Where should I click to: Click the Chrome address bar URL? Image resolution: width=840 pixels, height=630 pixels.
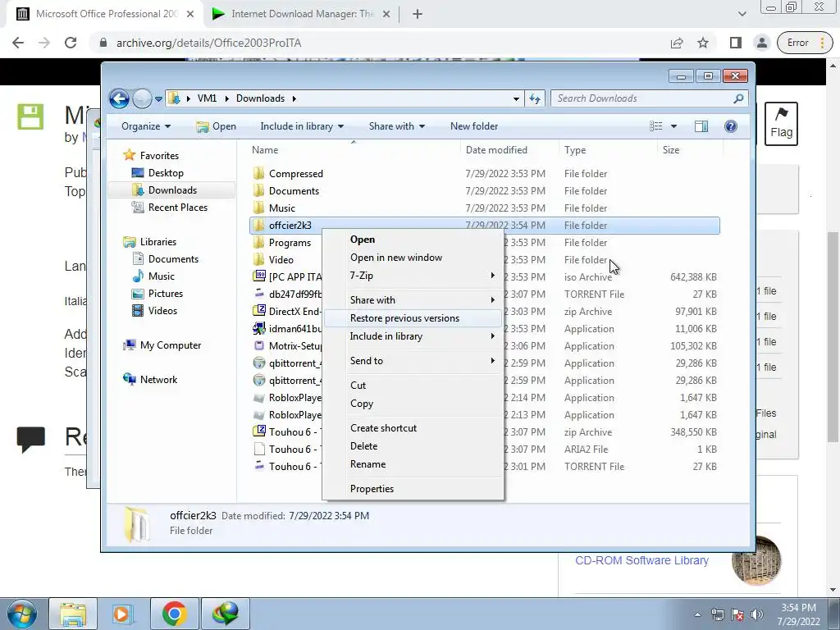pos(209,43)
